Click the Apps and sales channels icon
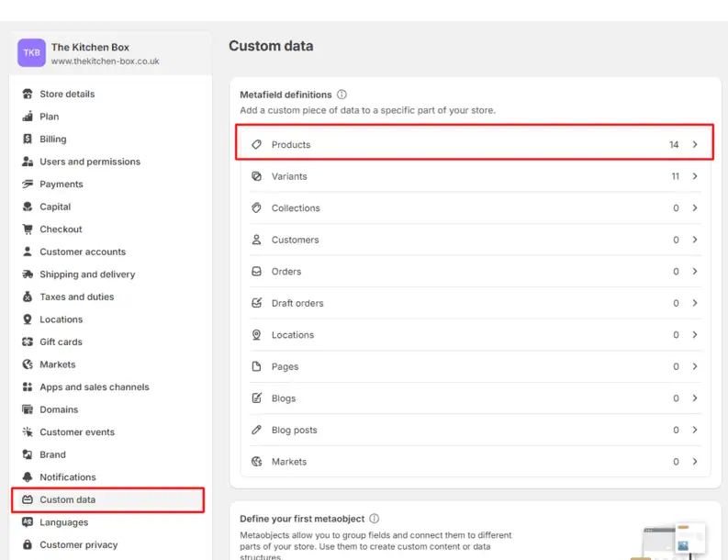The image size is (728, 560). (28, 386)
